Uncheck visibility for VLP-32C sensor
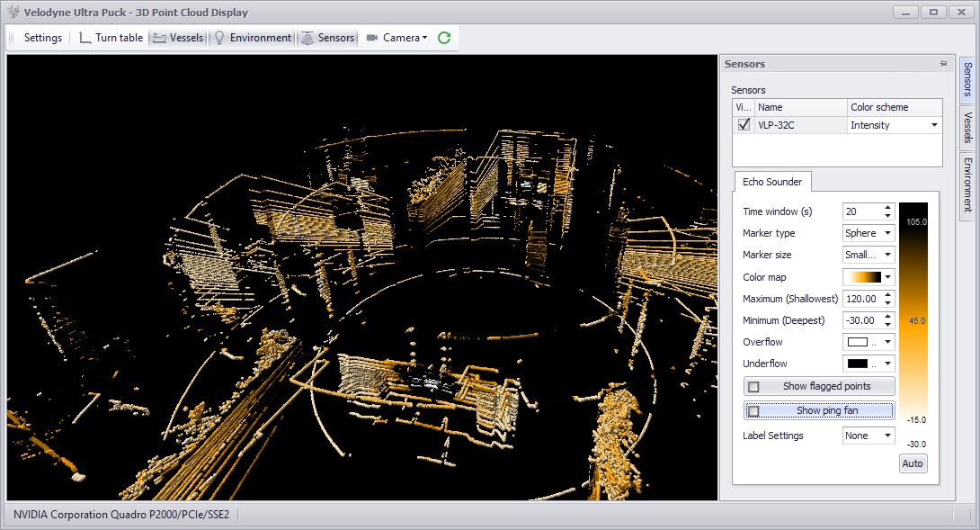 (744, 125)
